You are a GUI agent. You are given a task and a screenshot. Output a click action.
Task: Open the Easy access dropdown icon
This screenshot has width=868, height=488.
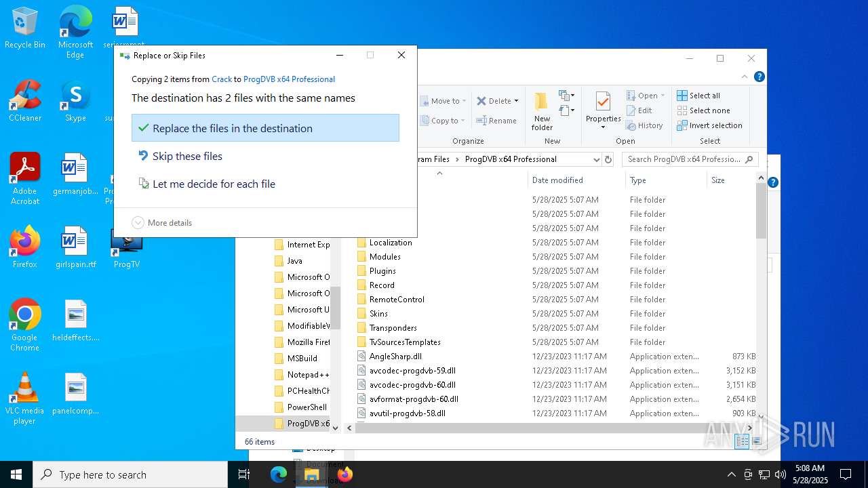pyautogui.click(x=567, y=110)
